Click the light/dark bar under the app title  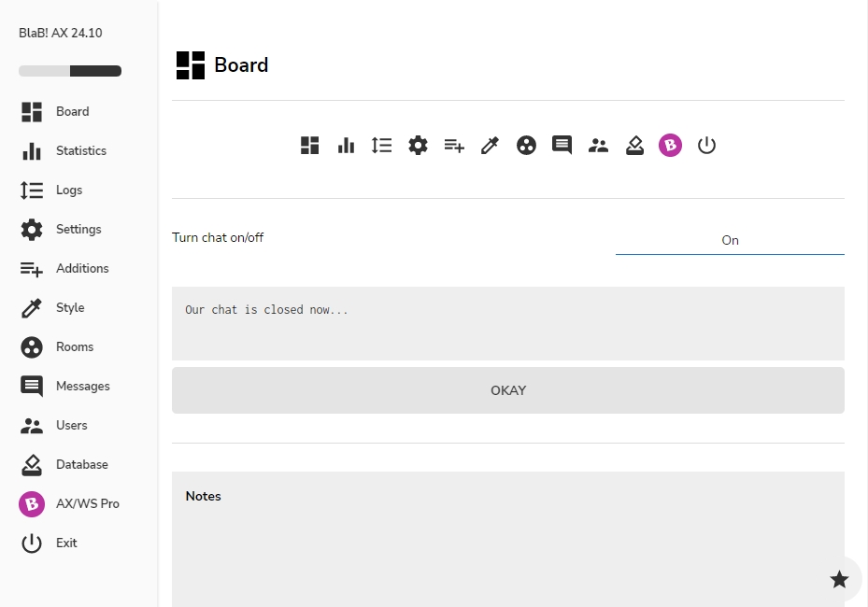[70, 71]
